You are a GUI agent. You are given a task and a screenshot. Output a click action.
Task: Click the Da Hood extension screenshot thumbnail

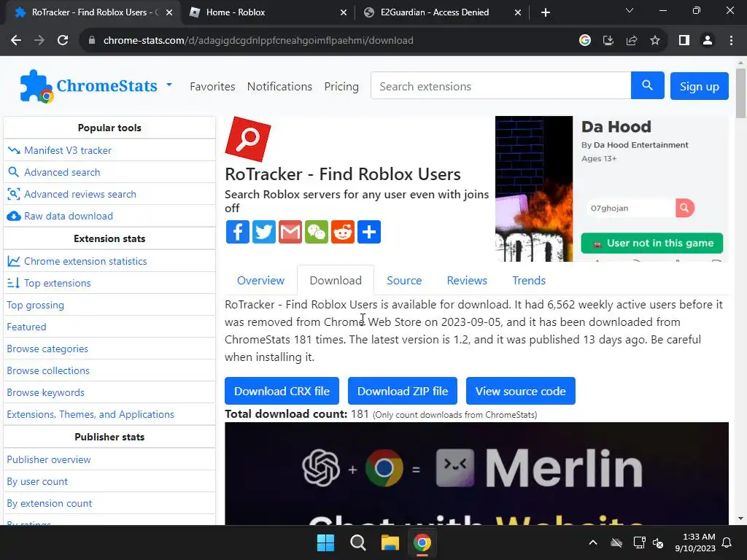[612, 189]
